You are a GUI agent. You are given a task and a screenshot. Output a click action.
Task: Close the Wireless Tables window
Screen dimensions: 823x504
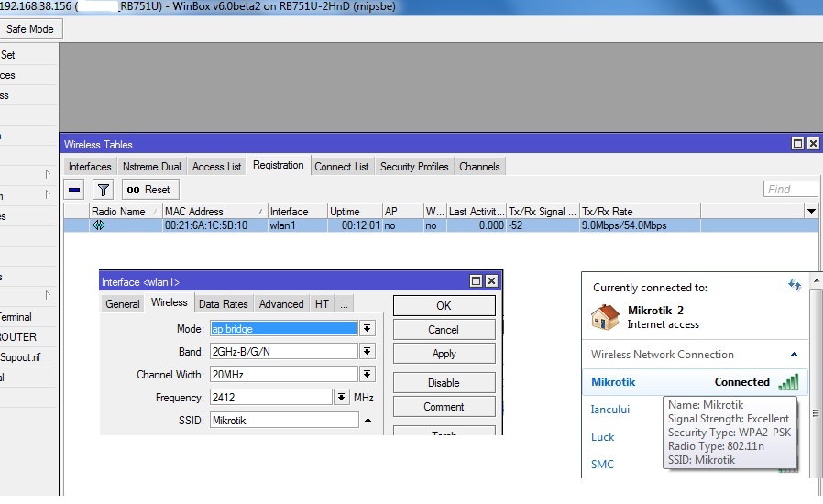(x=813, y=143)
